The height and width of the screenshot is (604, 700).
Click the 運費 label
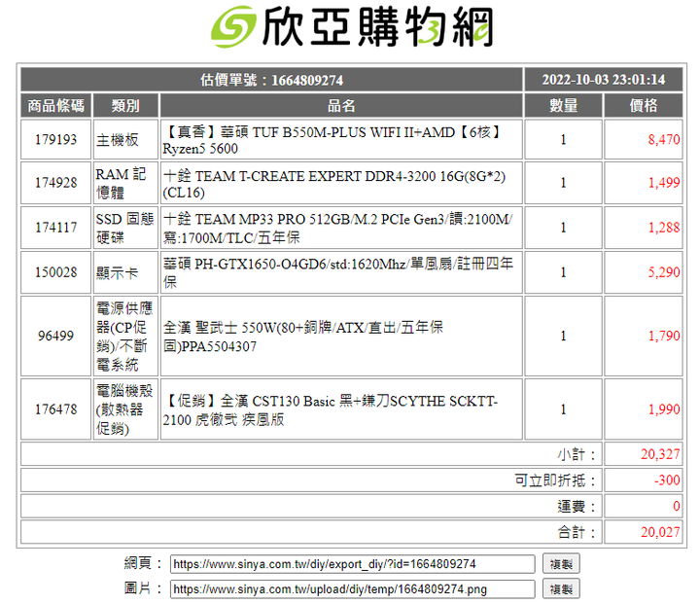[x=577, y=506]
